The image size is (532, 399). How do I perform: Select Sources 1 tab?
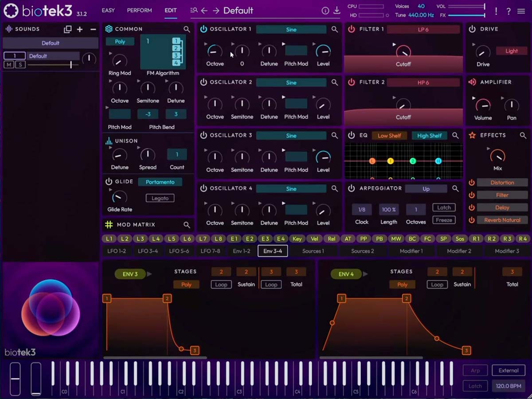[x=313, y=251]
